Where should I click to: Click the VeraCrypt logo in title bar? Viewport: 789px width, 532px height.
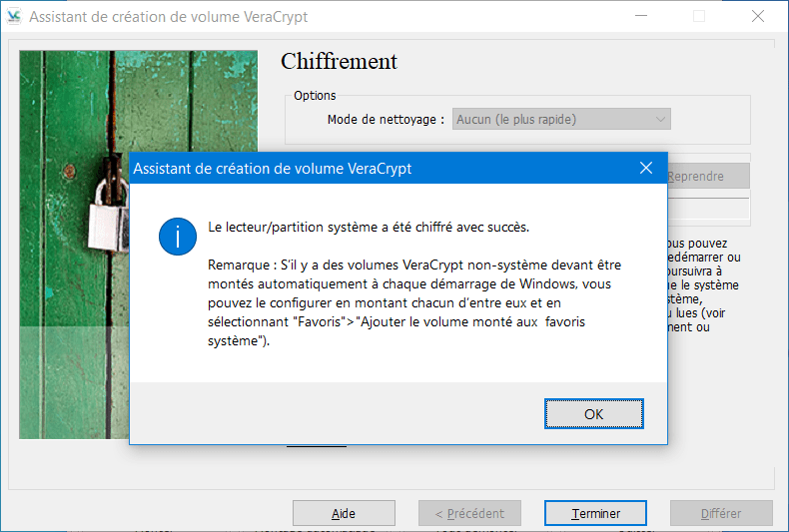click(x=14, y=17)
